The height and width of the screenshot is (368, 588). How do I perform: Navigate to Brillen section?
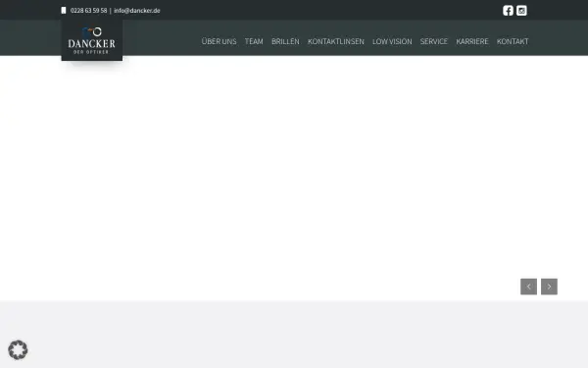click(x=285, y=41)
